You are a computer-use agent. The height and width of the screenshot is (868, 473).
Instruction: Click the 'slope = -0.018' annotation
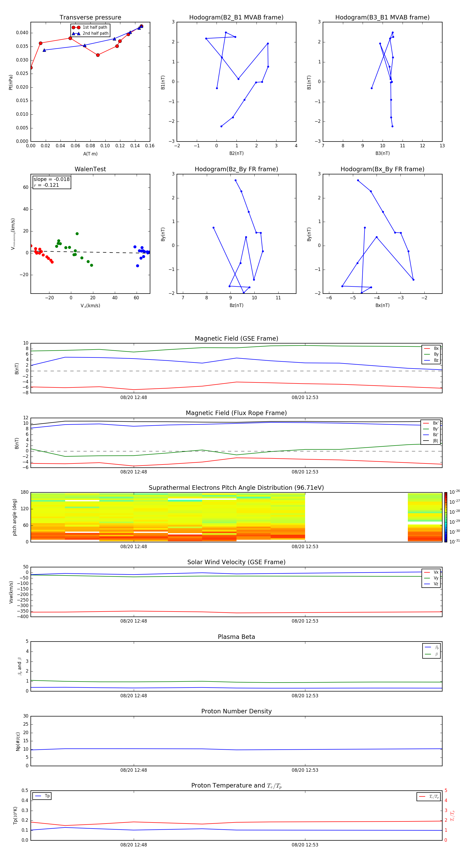(52, 179)
